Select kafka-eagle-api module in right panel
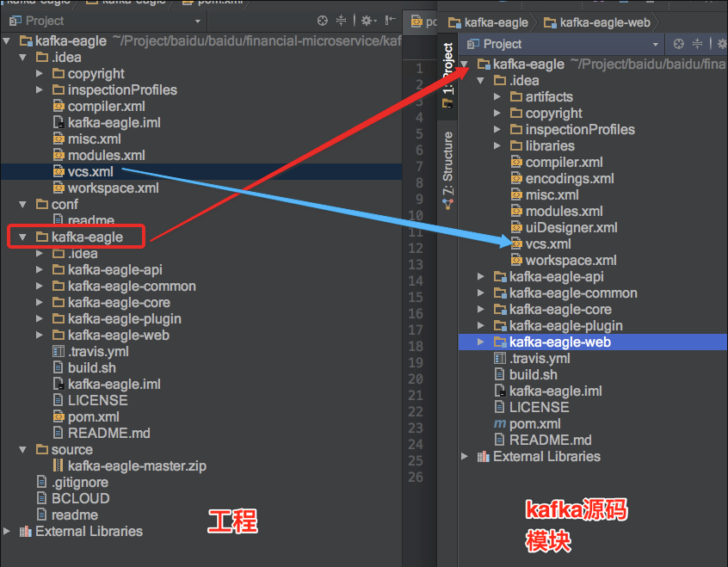Screen dimensions: 728x567 549,277
